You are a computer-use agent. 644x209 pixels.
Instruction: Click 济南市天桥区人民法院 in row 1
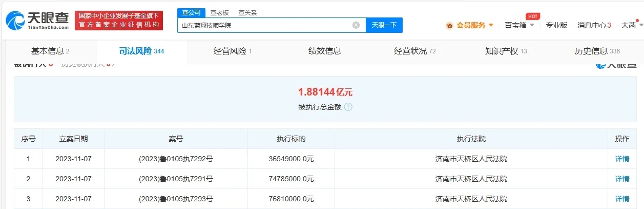(x=471, y=159)
